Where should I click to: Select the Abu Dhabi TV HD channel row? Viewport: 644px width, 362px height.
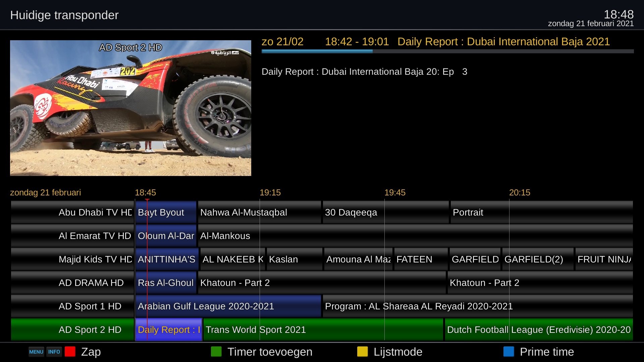pyautogui.click(x=72, y=212)
